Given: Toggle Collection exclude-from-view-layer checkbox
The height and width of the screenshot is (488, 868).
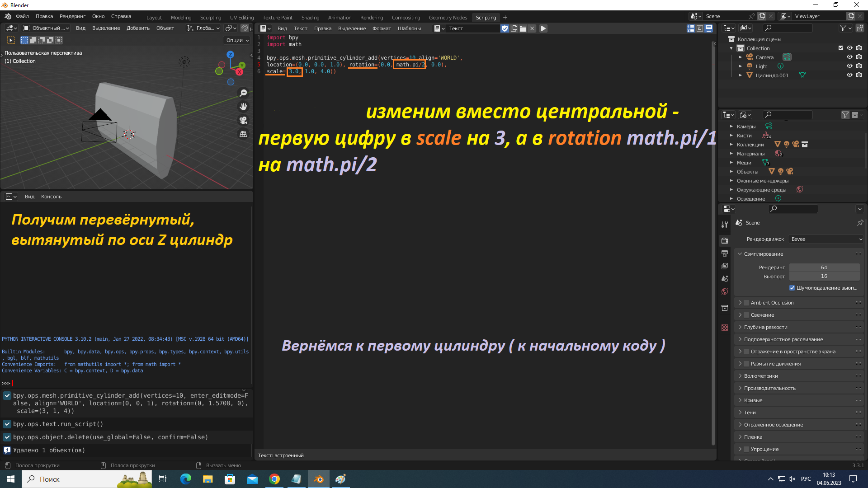Looking at the screenshot, I should tap(841, 48).
